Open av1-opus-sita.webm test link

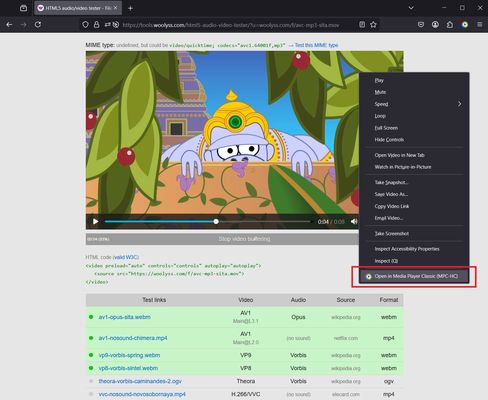[x=124, y=317]
